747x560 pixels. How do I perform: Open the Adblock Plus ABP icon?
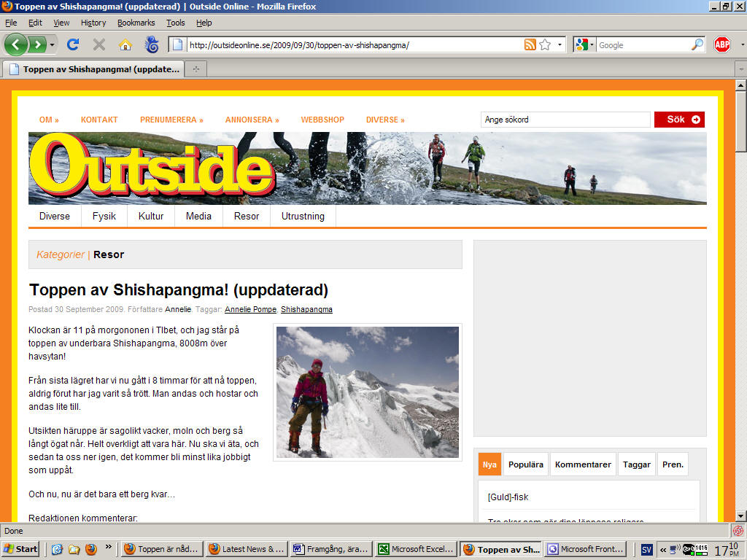click(x=722, y=44)
